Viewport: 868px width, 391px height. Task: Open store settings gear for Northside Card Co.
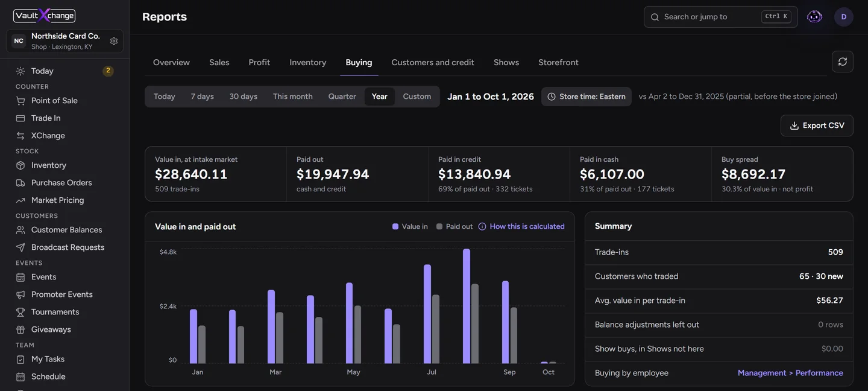click(x=114, y=41)
